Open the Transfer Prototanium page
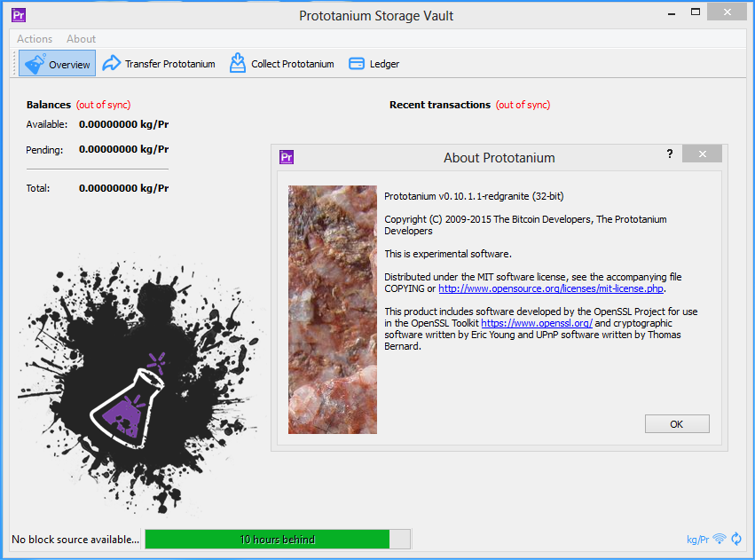 (x=159, y=64)
